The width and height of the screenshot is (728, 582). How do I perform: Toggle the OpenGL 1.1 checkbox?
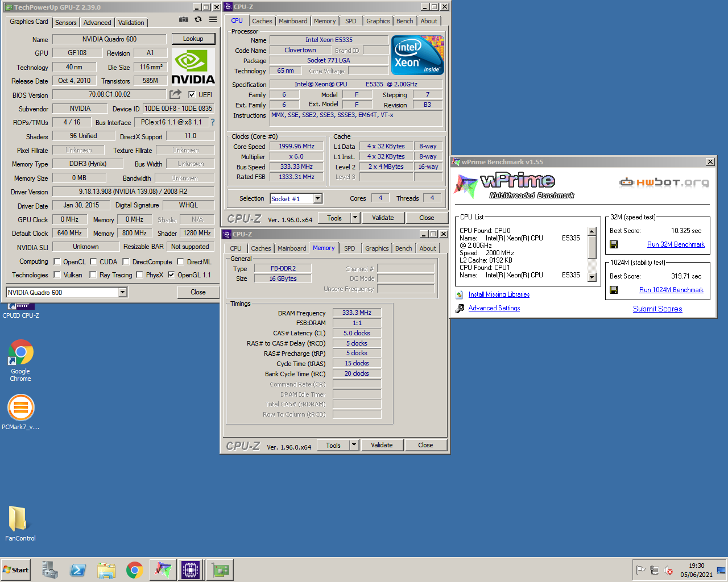[x=171, y=275]
